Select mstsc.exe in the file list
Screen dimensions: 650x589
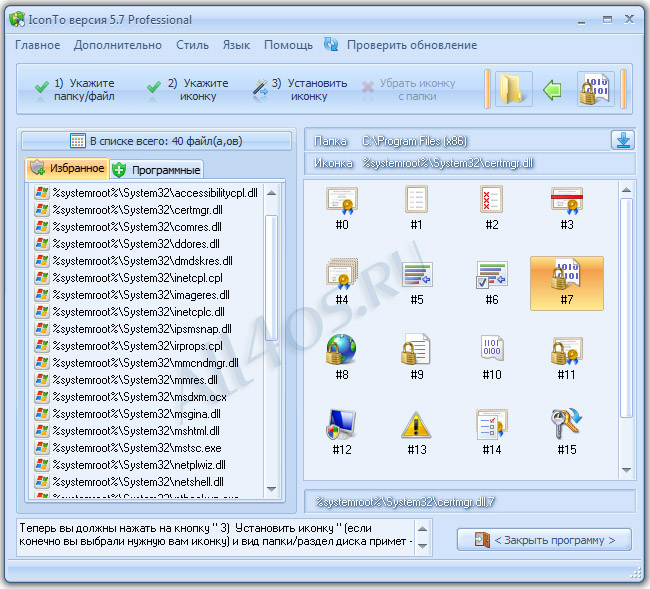(x=128, y=448)
